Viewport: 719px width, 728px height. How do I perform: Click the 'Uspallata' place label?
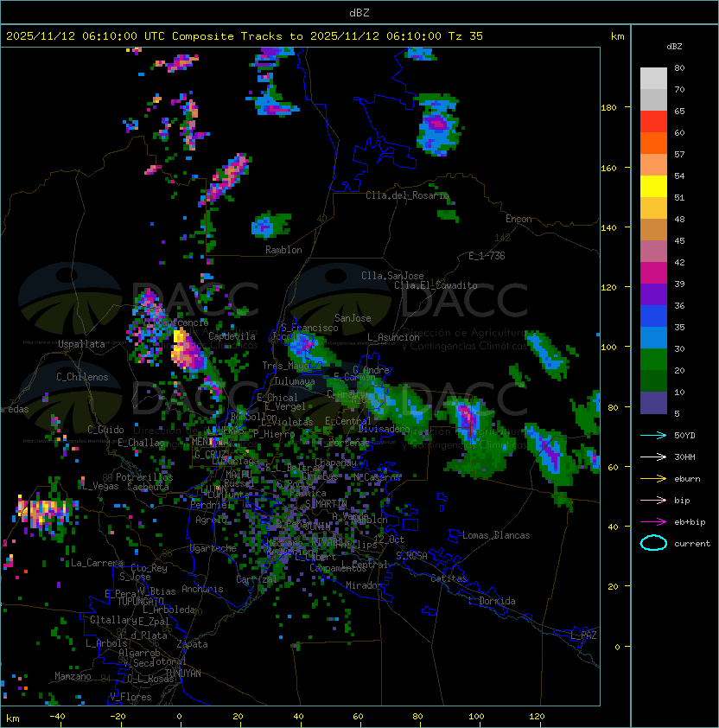click(x=81, y=344)
